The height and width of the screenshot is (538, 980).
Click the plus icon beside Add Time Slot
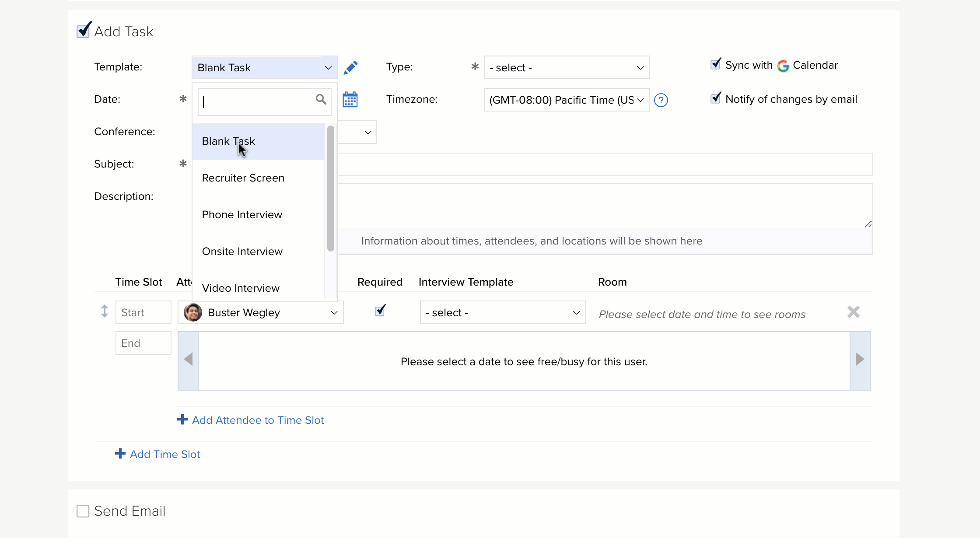[120, 454]
